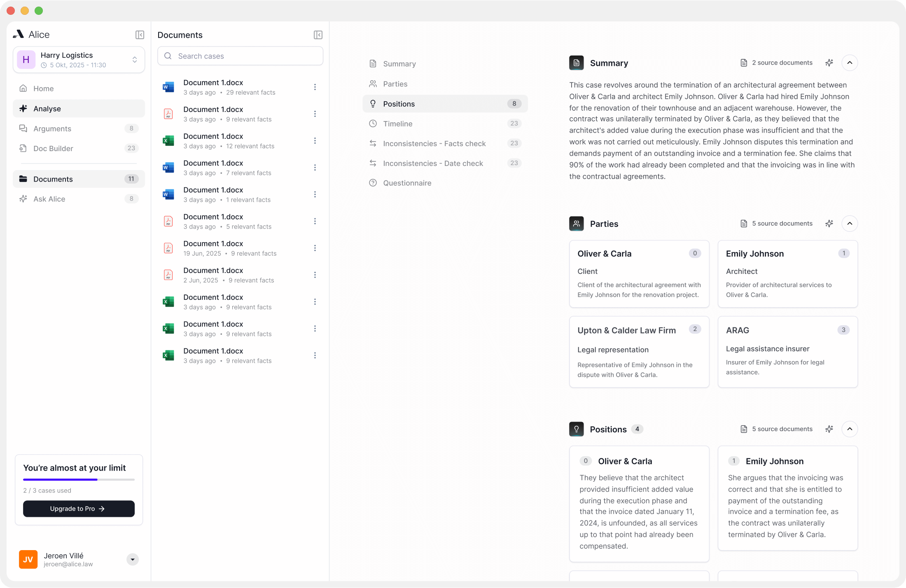Open the Harry Logistics case switcher dropdown

click(134, 60)
